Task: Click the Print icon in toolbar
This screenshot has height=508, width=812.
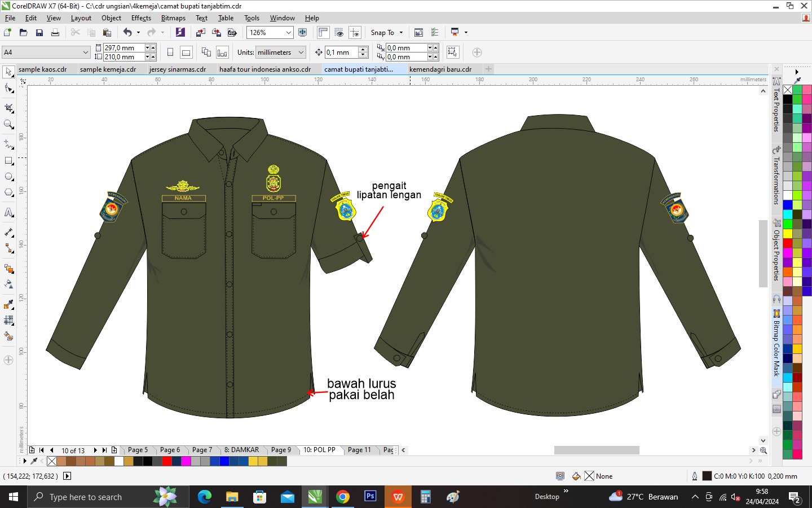Action: pos(55,33)
